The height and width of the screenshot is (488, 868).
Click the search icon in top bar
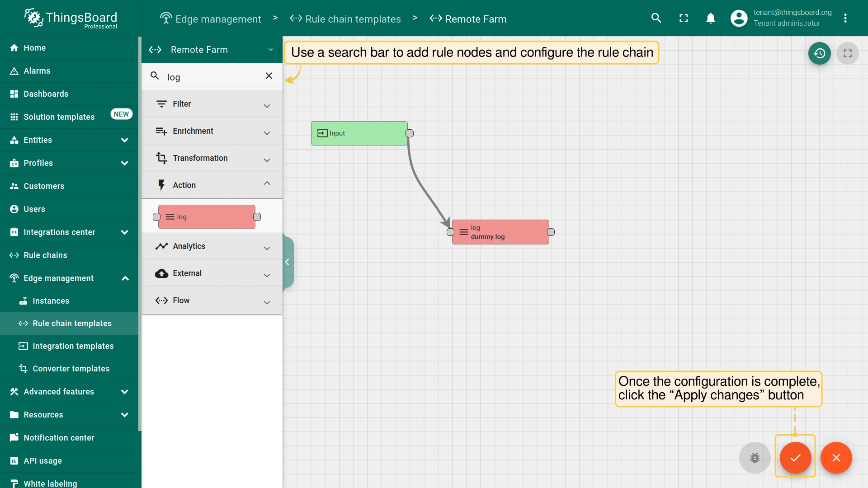656,18
